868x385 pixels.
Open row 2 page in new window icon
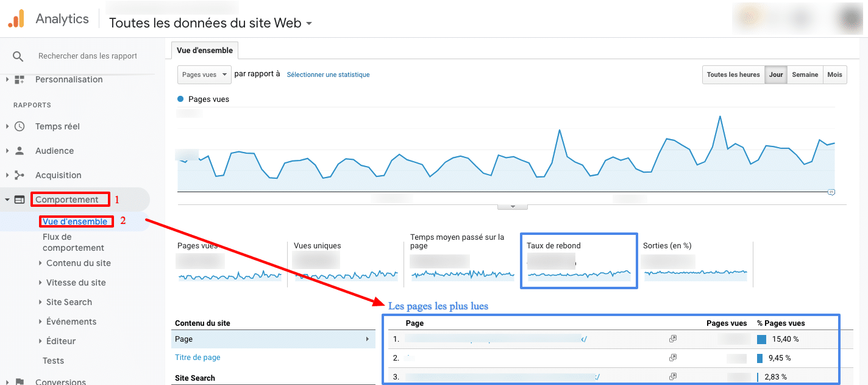673,358
